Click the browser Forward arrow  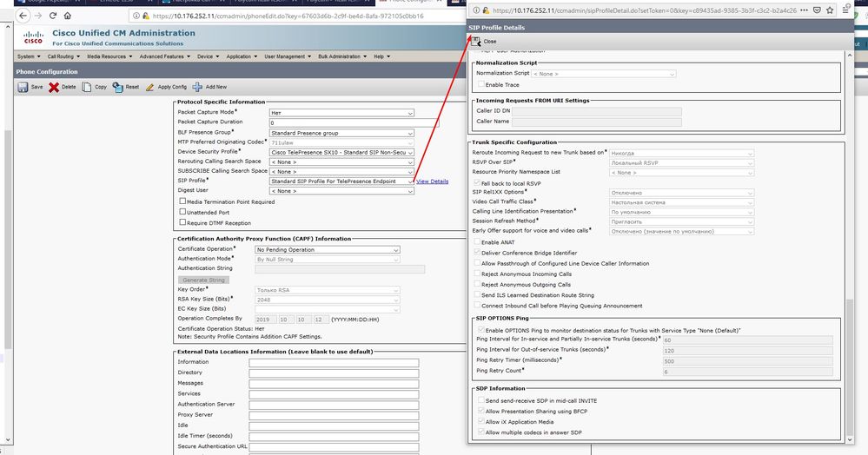click(38, 16)
